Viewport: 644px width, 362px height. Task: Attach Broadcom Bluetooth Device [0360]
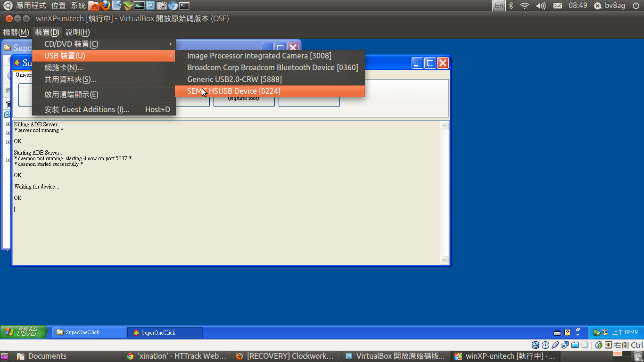[270, 67]
